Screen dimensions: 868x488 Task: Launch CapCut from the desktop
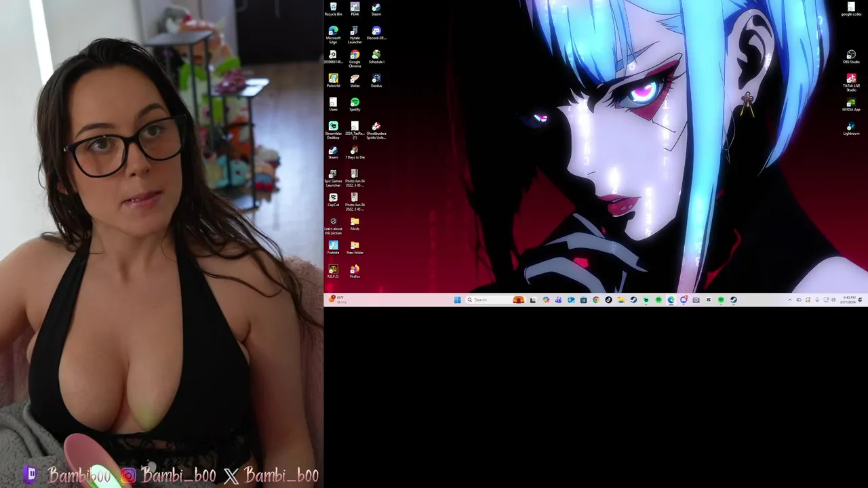click(333, 200)
